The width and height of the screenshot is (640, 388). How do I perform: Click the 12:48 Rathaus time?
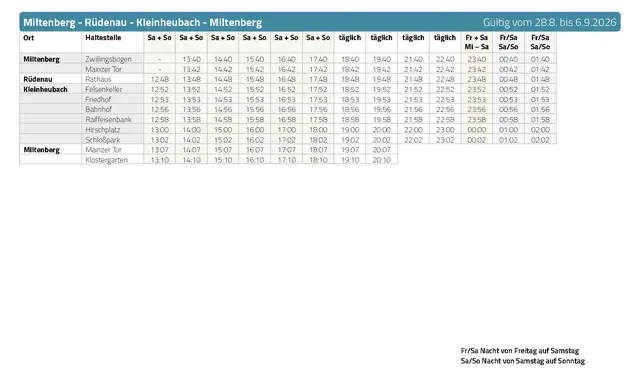pyautogui.click(x=160, y=79)
